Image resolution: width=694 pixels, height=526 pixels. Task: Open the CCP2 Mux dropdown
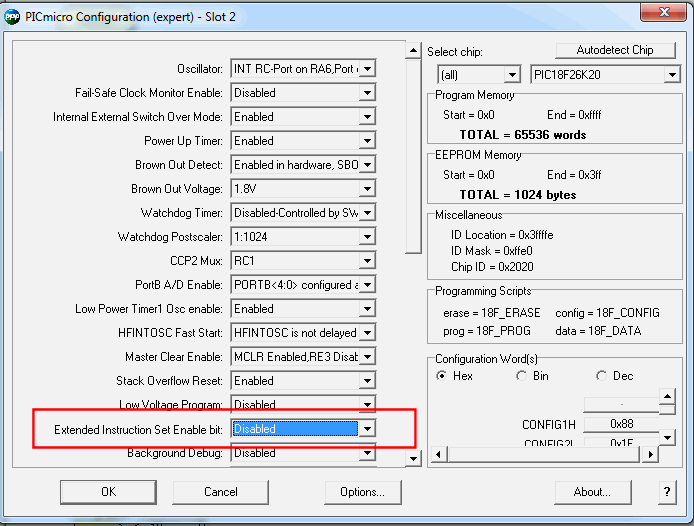(303, 260)
